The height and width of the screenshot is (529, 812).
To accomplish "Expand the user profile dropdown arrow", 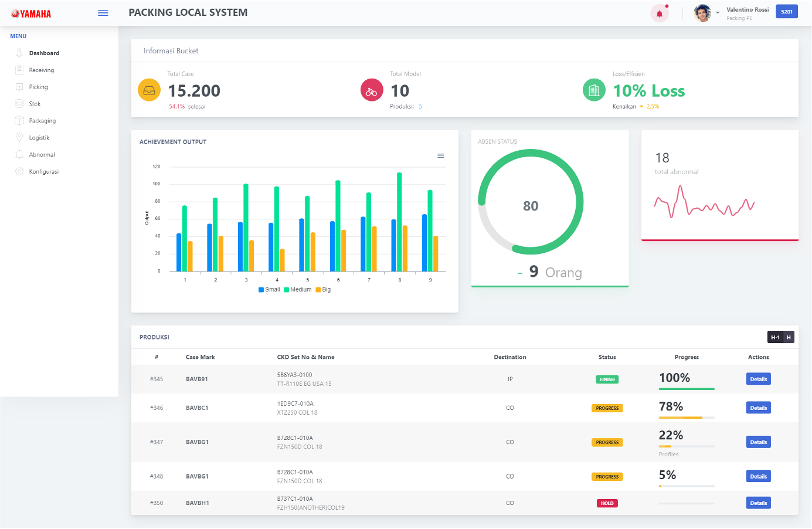I will [x=718, y=13].
